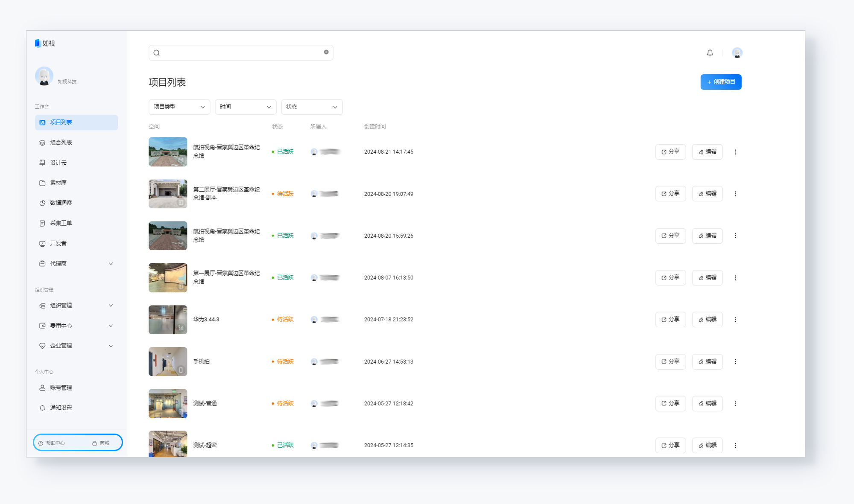The height and width of the screenshot is (504, 854).
Task: Expand the 组织管理 menu chevron
Action: click(x=111, y=306)
